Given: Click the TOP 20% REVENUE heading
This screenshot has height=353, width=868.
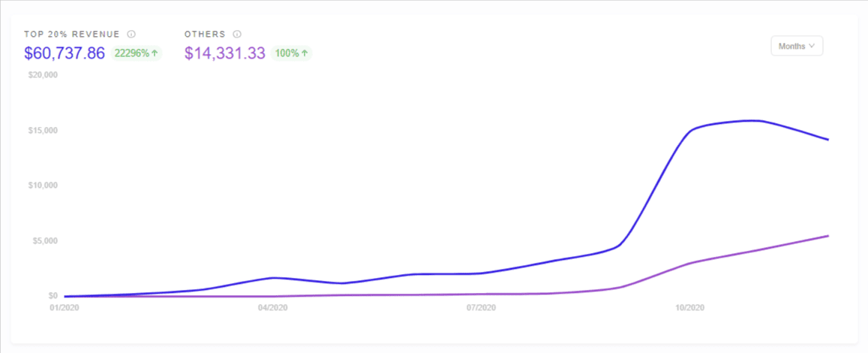Looking at the screenshot, I should pos(72,35).
